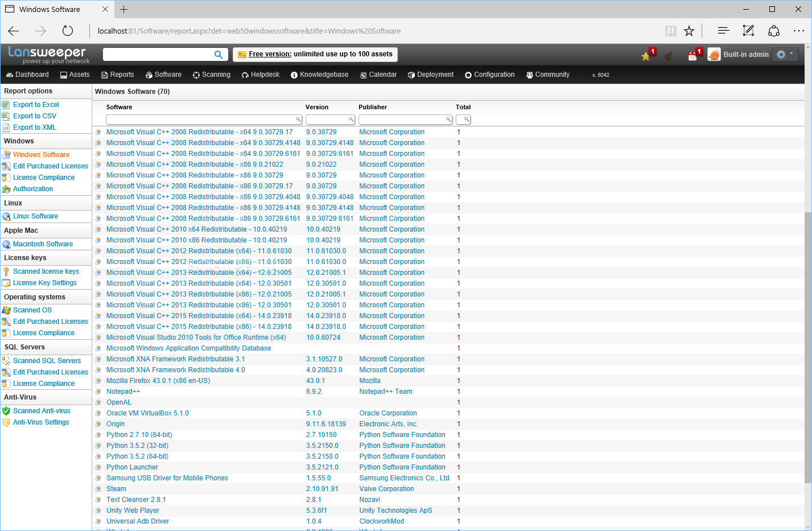Open the Community menu
812x531 pixels.
point(547,75)
